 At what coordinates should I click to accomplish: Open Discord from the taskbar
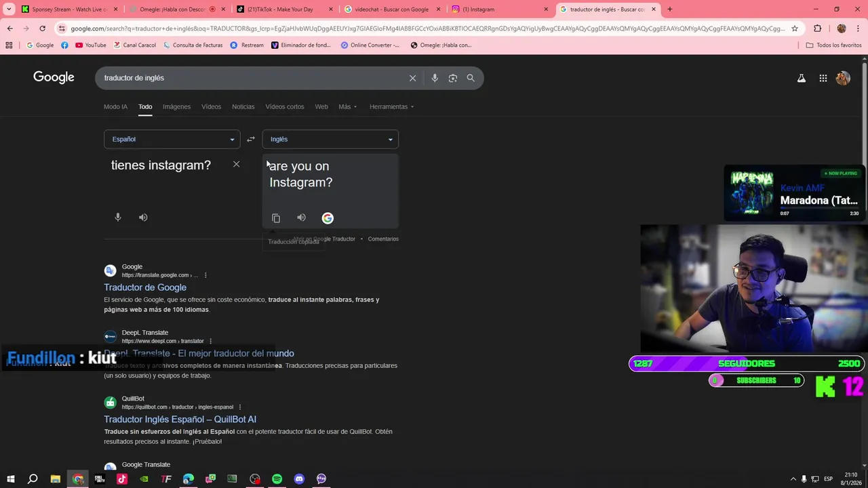[x=299, y=479]
